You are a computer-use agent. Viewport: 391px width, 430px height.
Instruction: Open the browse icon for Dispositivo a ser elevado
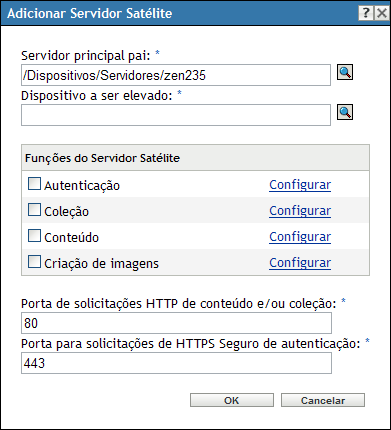(x=345, y=112)
